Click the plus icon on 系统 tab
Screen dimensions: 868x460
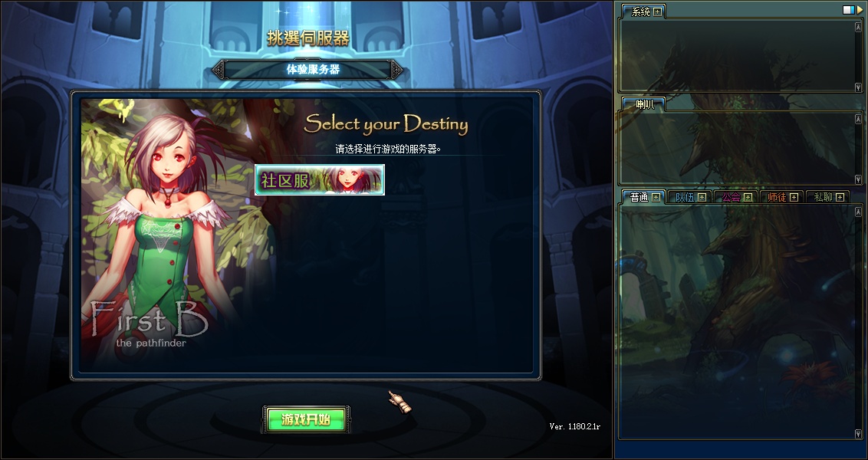point(658,11)
